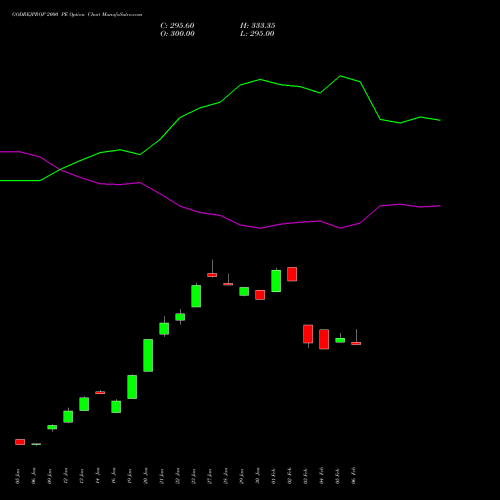Select the tall green candle above 20 Jan

coord(148,355)
